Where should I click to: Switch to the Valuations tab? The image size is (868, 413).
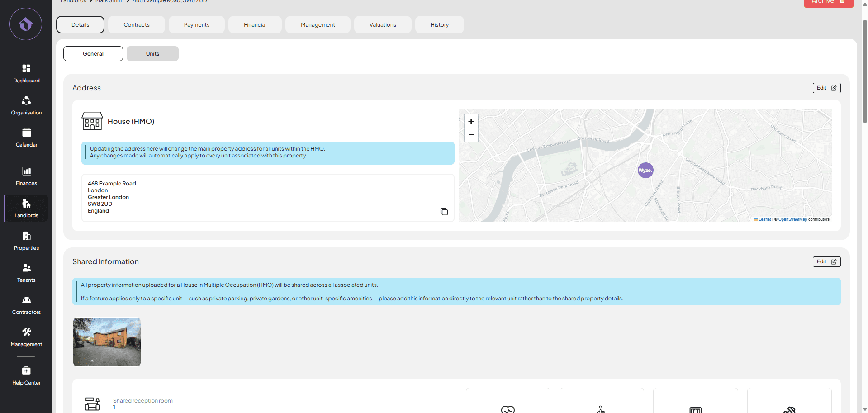click(x=383, y=25)
